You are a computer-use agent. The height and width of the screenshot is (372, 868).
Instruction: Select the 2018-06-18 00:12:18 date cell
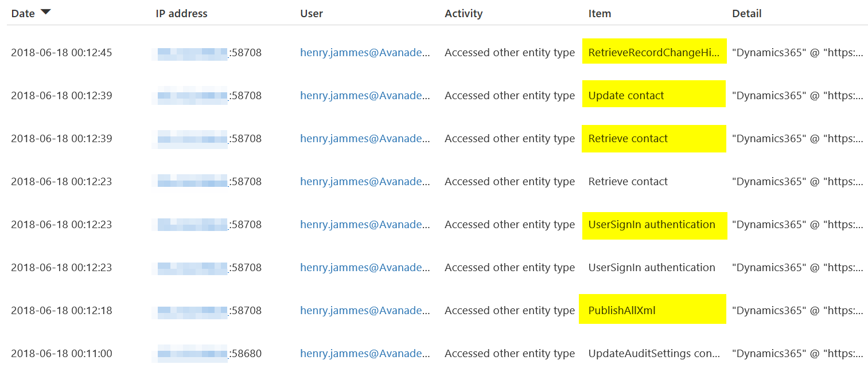(61, 311)
